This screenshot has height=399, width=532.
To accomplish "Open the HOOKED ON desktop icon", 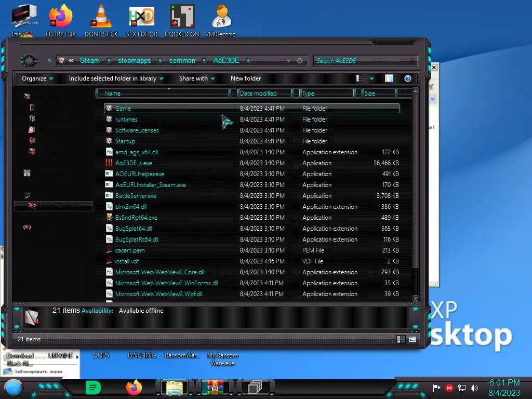I will point(182,20).
